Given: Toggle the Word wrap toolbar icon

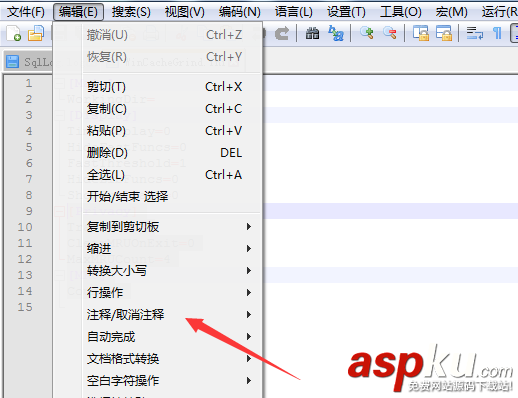Looking at the screenshot, I should (475, 33).
